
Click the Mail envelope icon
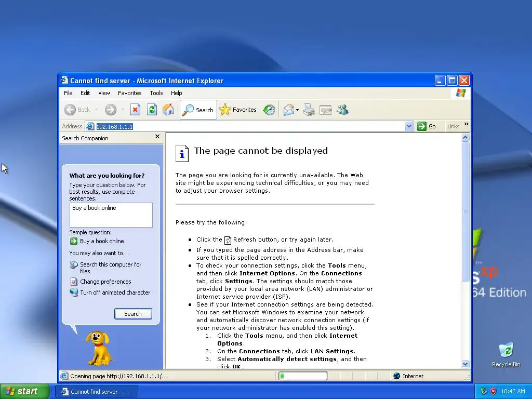pos(288,110)
